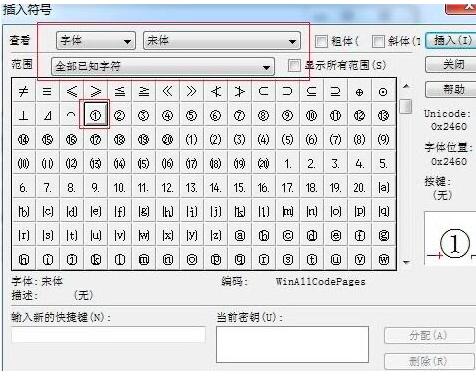Click the enlarged ① preview box
This screenshot has width=476, height=377.
450,238
